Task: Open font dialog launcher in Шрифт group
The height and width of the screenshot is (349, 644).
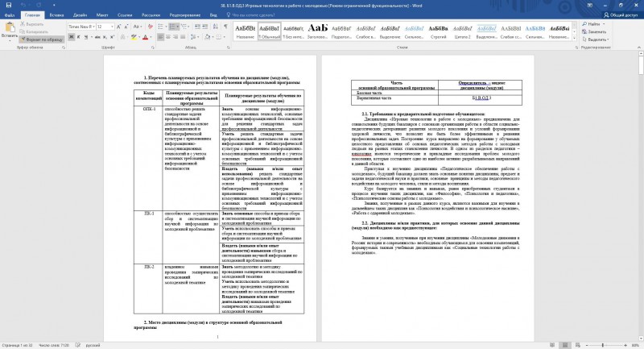Action: coord(153,48)
